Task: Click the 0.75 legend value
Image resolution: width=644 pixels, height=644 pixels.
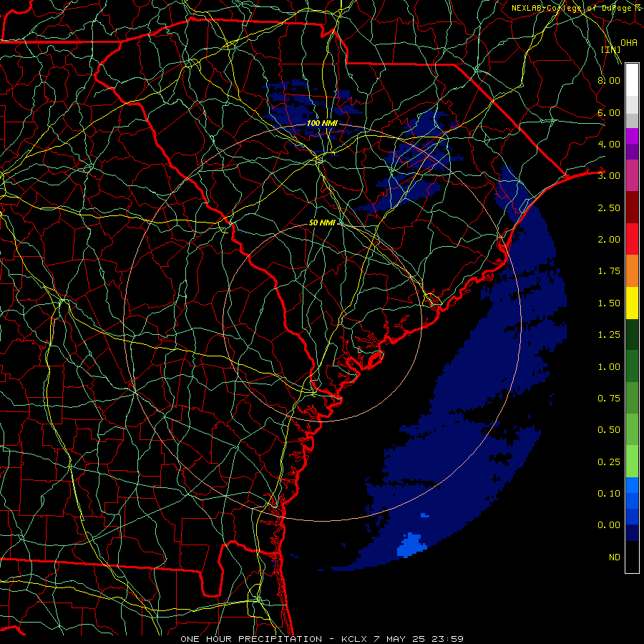Action: pyautogui.click(x=609, y=399)
